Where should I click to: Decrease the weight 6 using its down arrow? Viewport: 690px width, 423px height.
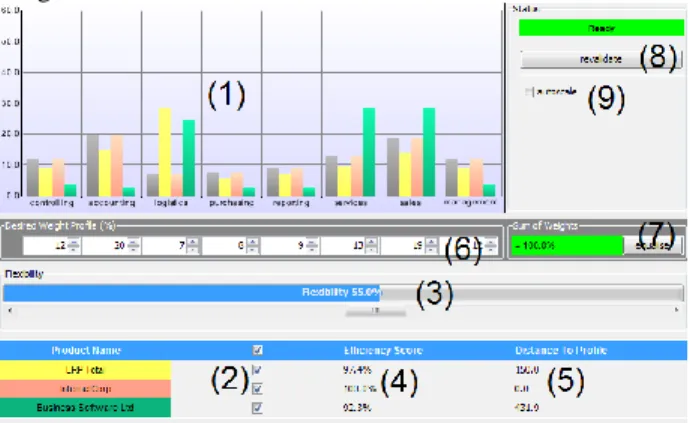point(253,250)
